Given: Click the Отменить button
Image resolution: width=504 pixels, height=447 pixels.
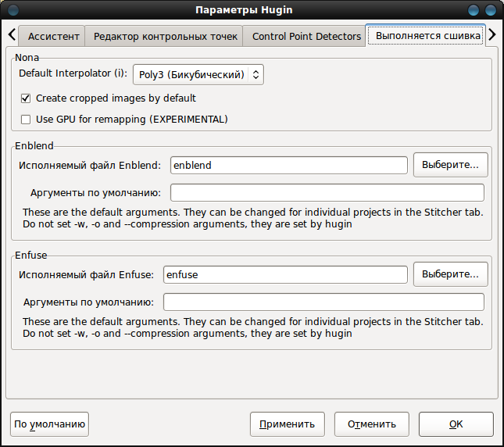Looking at the screenshot, I should click(372, 424).
